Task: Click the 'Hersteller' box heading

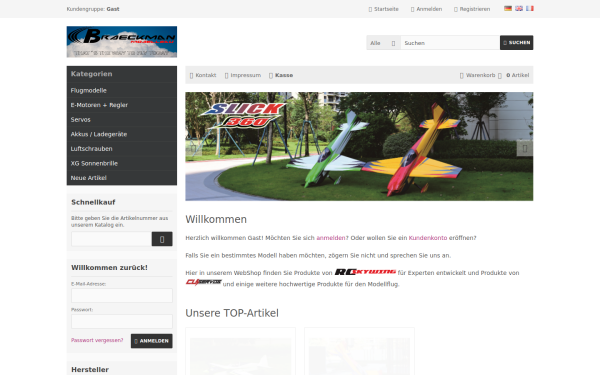Action: pyautogui.click(x=90, y=370)
